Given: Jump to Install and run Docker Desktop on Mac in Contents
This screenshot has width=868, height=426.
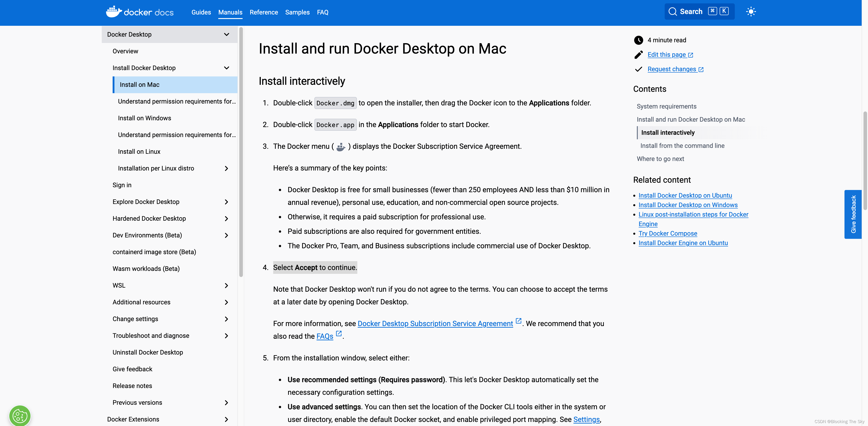Looking at the screenshot, I should coord(691,120).
